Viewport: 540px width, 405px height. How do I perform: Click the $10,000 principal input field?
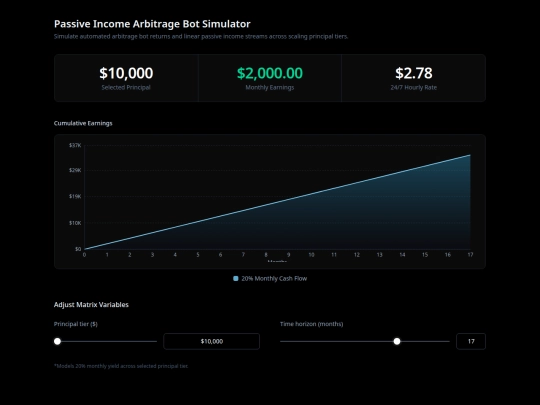pyautogui.click(x=211, y=341)
